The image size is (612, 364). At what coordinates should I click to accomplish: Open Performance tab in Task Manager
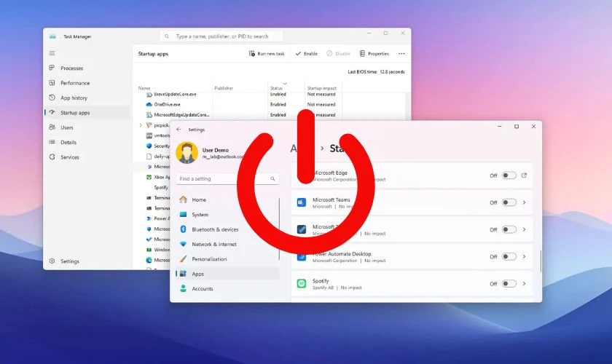[x=87, y=83]
